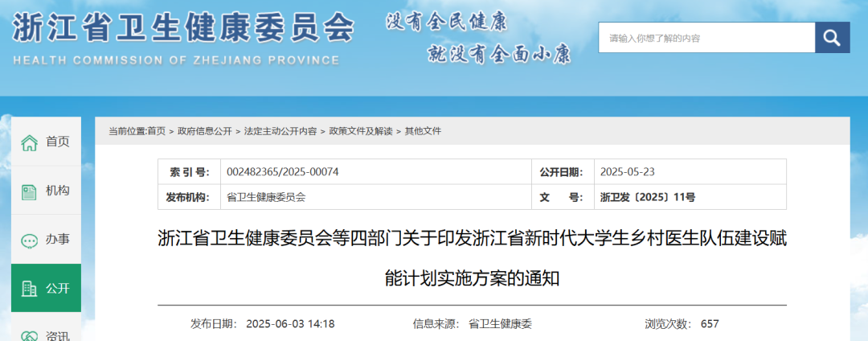Select the 机构 document icon

[x=29, y=191]
